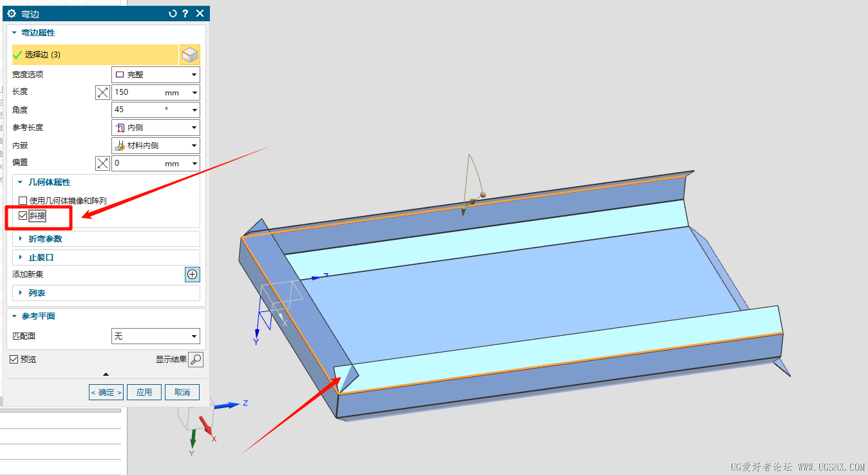Click the cube icon beside 选择边
Image resolution: width=868 pixels, height=475 pixels.
190,55
